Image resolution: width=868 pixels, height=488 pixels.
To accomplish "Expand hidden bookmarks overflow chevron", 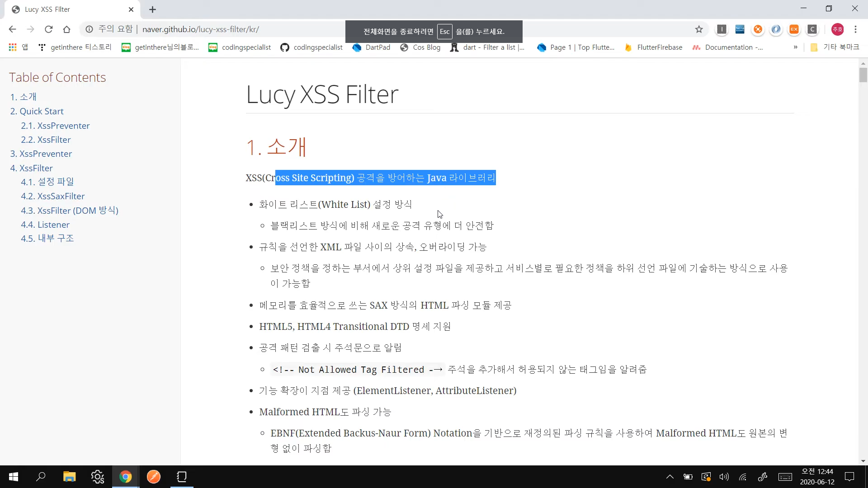I will pos(795,47).
